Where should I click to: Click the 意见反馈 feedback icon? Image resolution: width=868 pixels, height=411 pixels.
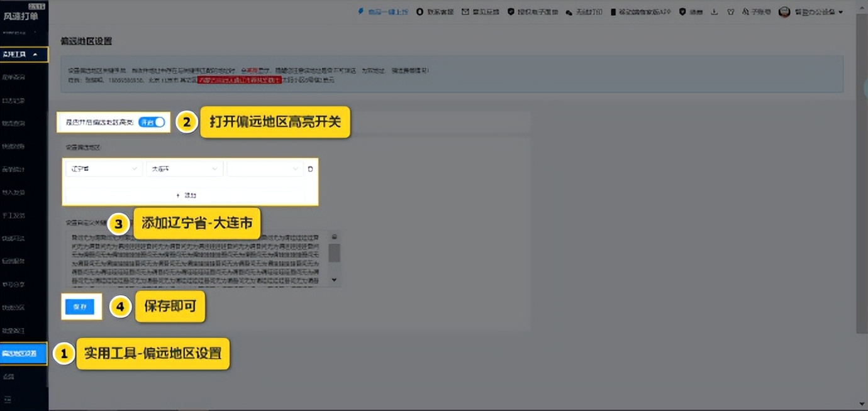pos(481,11)
